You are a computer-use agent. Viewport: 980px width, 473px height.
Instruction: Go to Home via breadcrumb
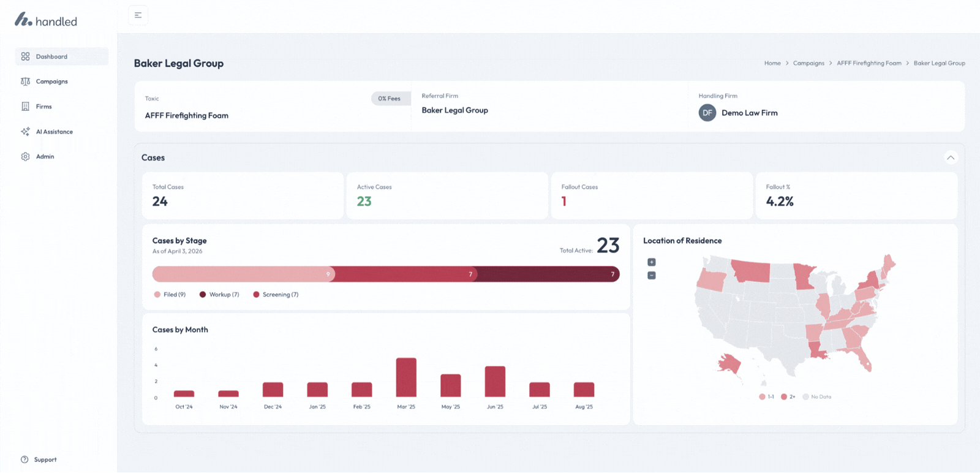(x=772, y=63)
